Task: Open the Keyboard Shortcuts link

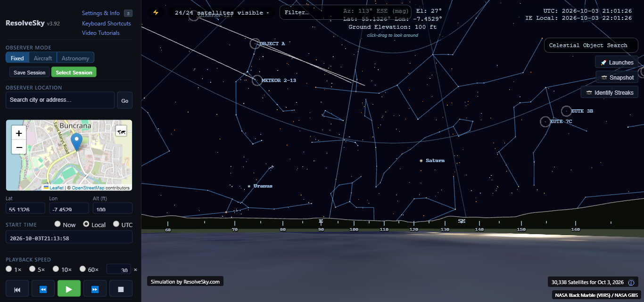Action: 107,24
